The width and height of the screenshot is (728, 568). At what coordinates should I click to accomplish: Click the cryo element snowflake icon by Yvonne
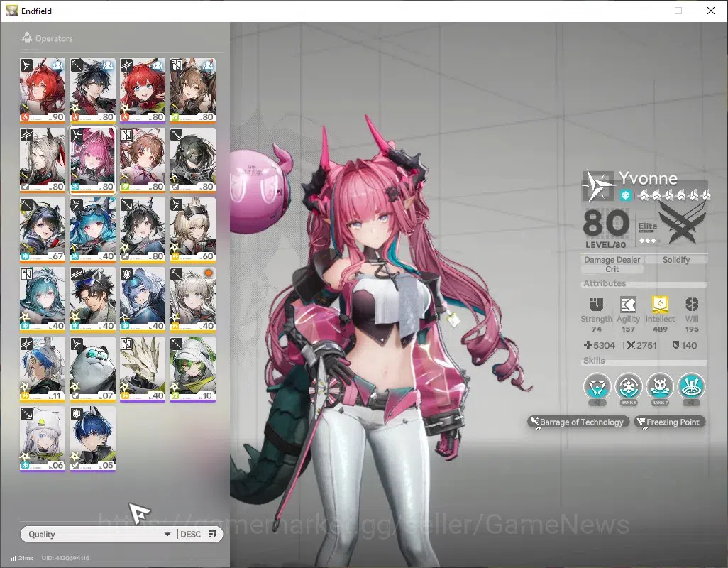coord(625,195)
